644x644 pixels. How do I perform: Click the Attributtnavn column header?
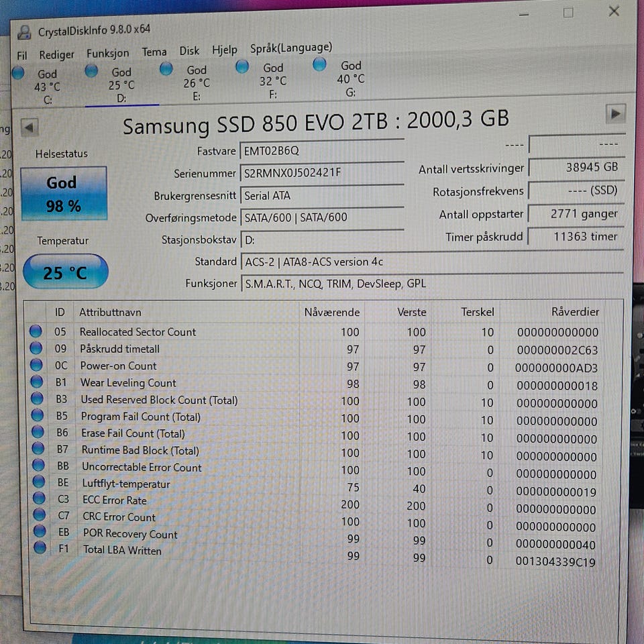click(x=110, y=313)
